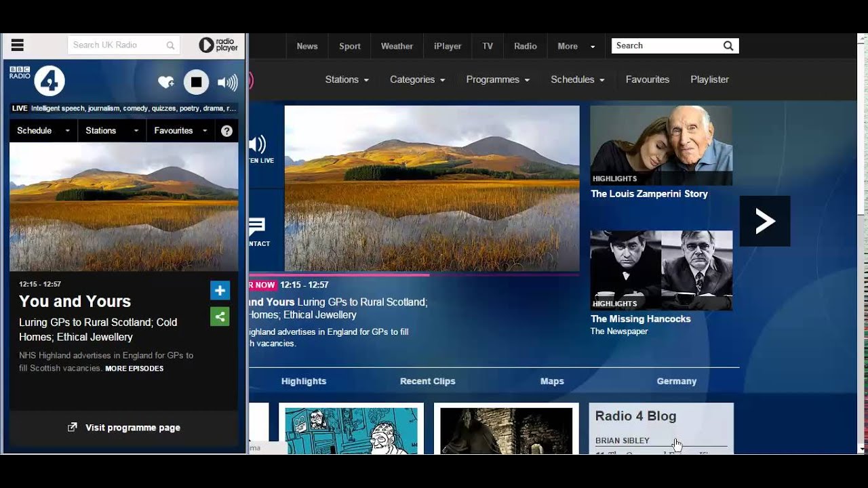Open the Missing Hancocks highlight thumbnail
The width and height of the screenshot is (868, 488).
pos(661,270)
